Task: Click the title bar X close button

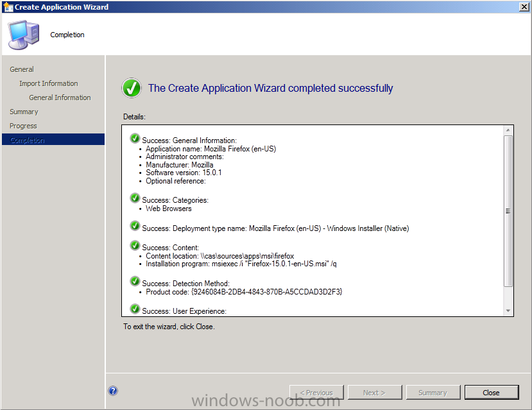Action: point(524,7)
